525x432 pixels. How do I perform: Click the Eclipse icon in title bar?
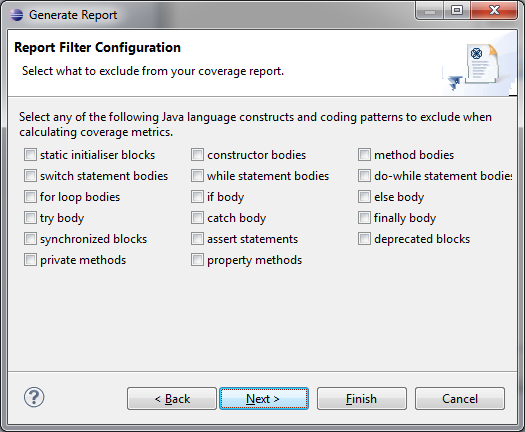[x=16, y=15]
